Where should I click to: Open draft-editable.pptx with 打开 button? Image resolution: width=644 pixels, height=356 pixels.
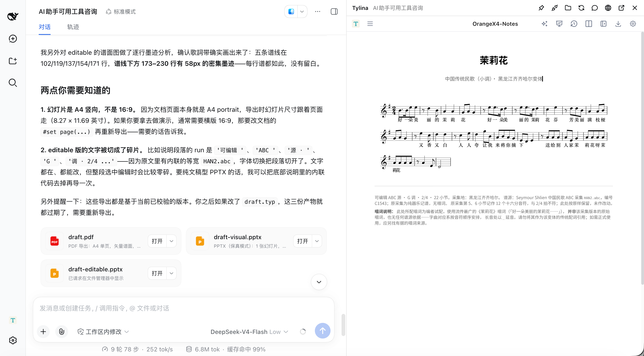click(157, 273)
